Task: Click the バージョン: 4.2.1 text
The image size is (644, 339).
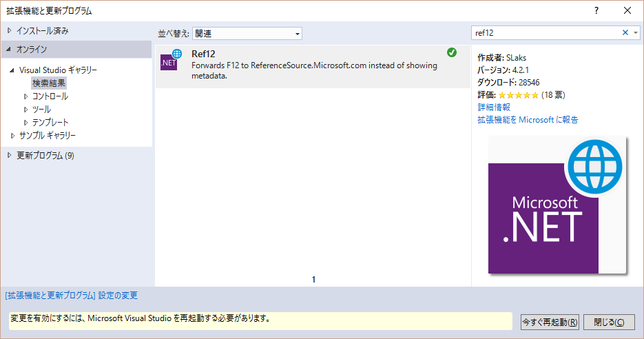Action: tap(503, 70)
